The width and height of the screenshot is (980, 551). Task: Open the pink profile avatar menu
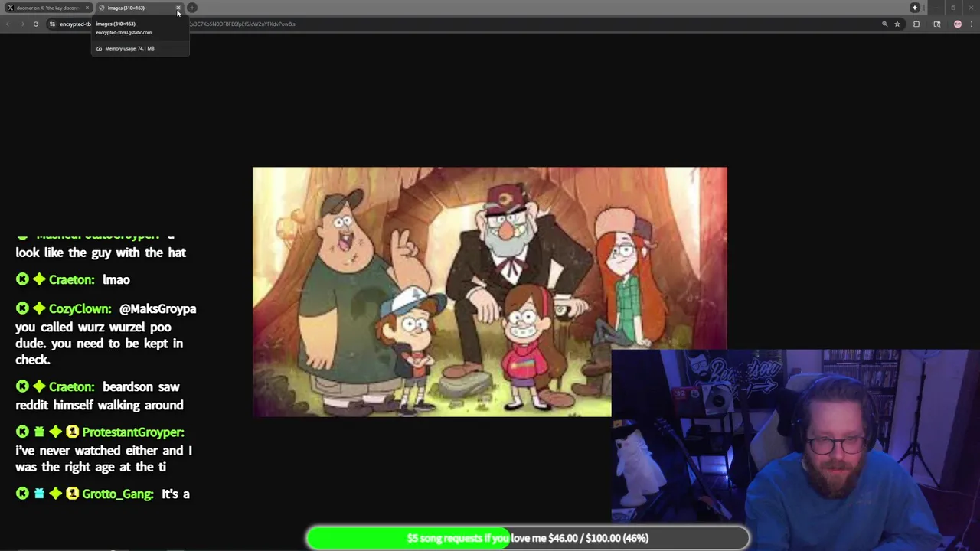pos(957,24)
